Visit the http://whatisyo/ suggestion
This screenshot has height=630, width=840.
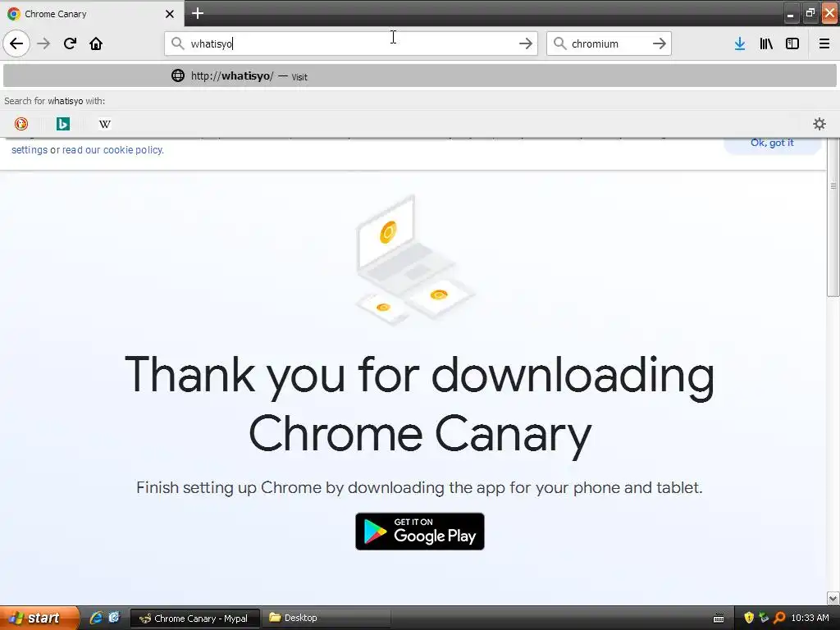pos(419,75)
